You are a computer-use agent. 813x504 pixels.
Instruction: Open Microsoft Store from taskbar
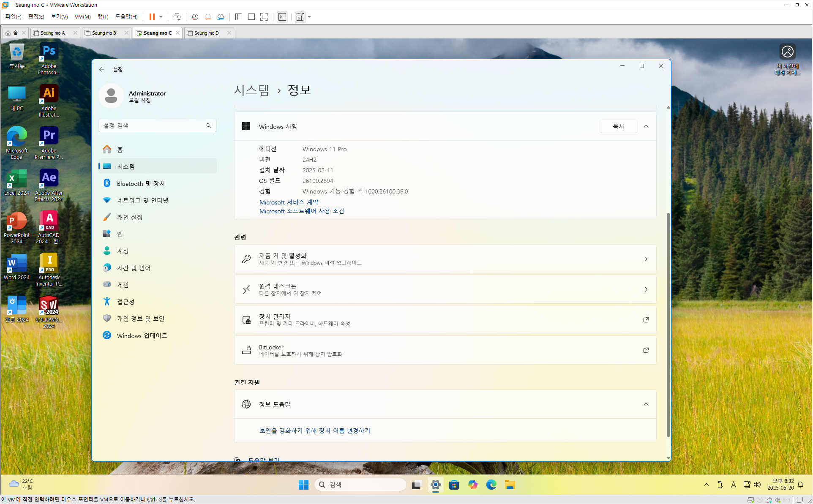pyautogui.click(x=454, y=485)
